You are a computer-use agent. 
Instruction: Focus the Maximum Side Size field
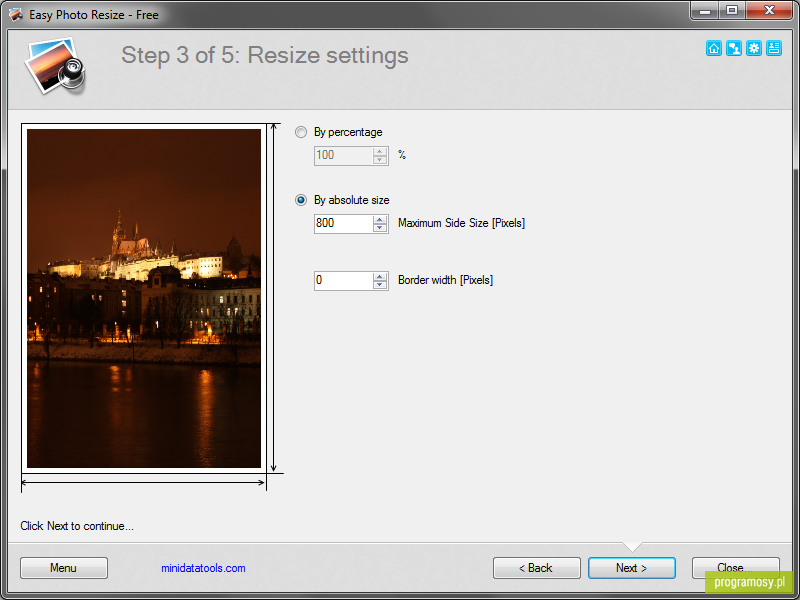click(x=343, y=223)
